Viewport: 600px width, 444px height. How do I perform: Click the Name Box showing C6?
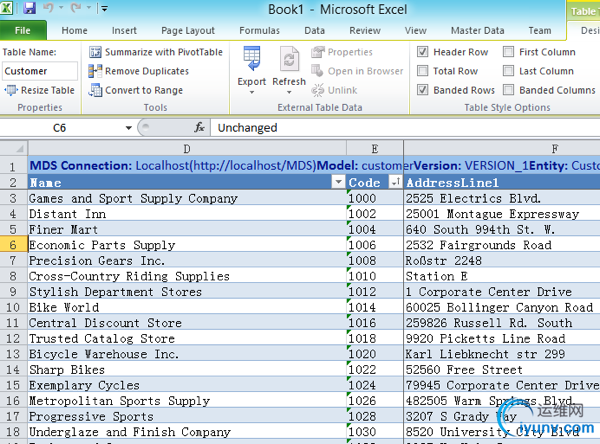coord(60,128)
